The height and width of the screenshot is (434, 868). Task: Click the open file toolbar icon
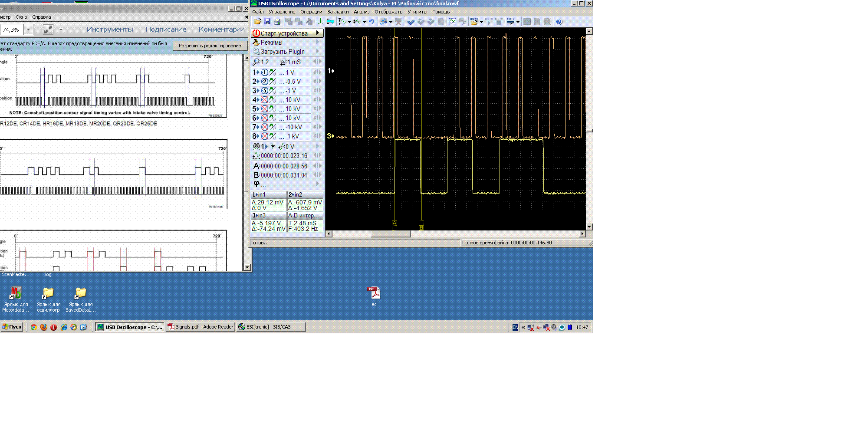(257, 22)
